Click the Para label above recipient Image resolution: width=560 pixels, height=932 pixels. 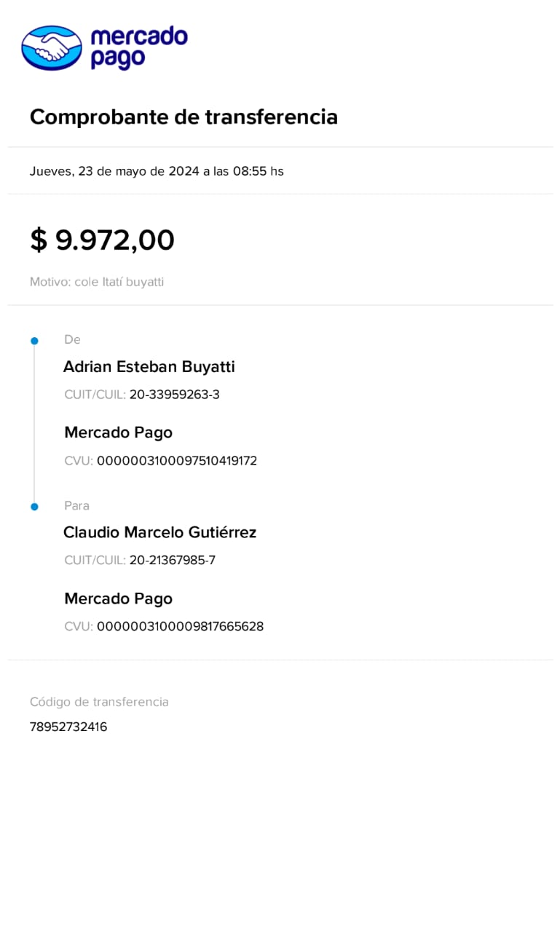pyautogui.click(x=76, y=505)
